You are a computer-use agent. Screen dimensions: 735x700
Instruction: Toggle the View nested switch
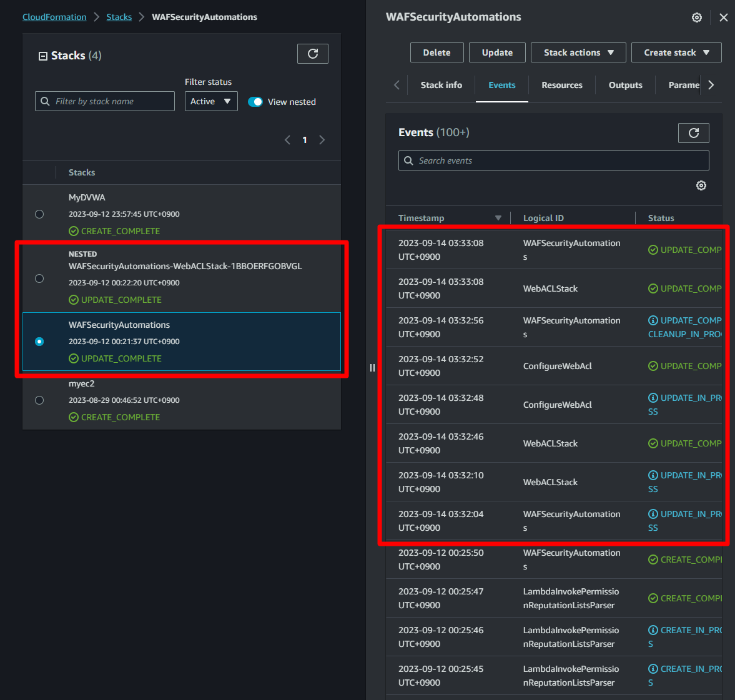[255, 102]
